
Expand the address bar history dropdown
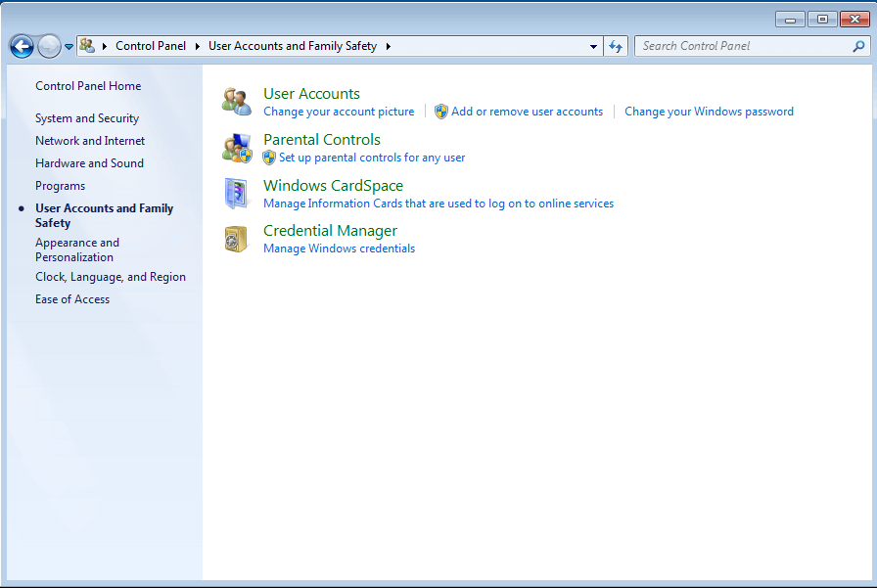pos(594,46)
